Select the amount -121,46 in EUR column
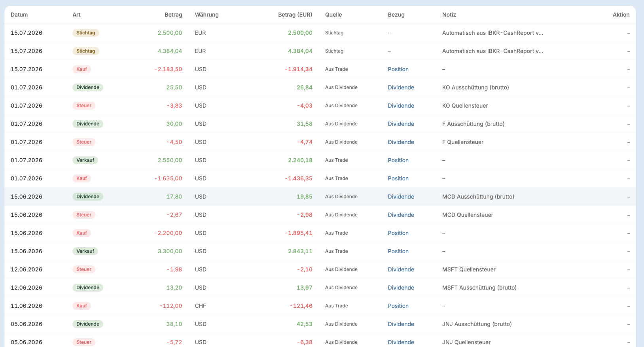 click(301, 306)
